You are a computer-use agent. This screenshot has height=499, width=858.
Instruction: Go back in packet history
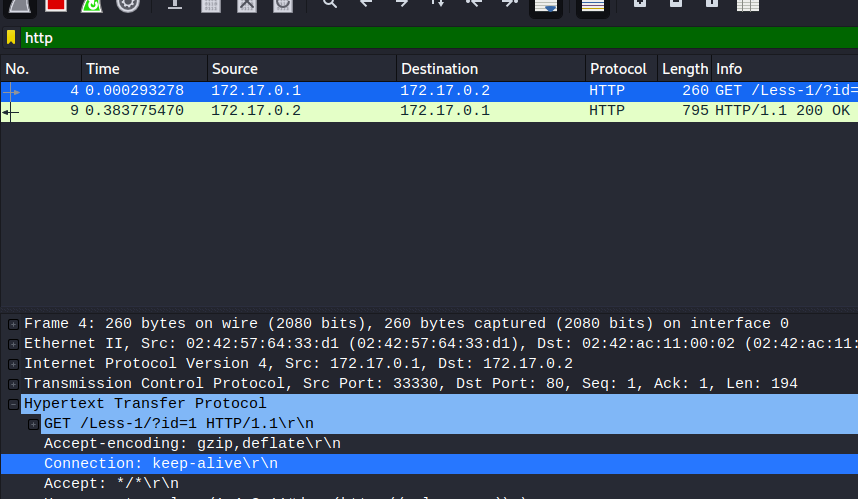point(366,4)
